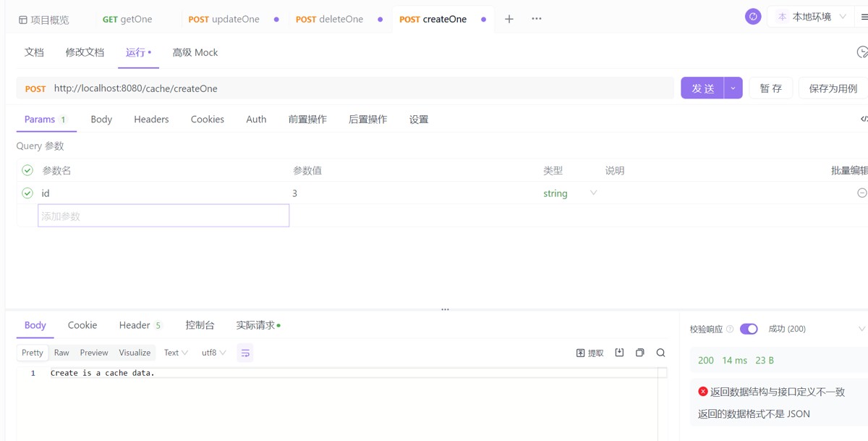Open the 控制台 console tab
The width and height of the screenshot is (868, 441).
coord(200,325)
